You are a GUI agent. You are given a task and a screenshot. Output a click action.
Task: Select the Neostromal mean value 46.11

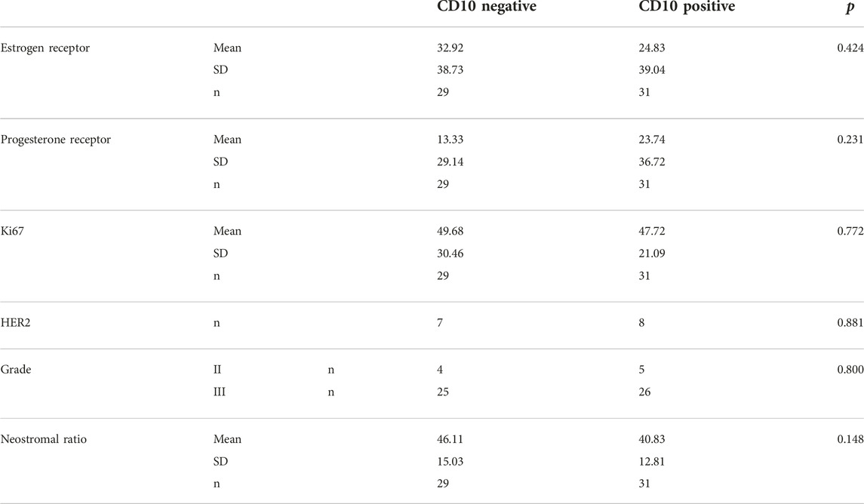tap(450, 439)
